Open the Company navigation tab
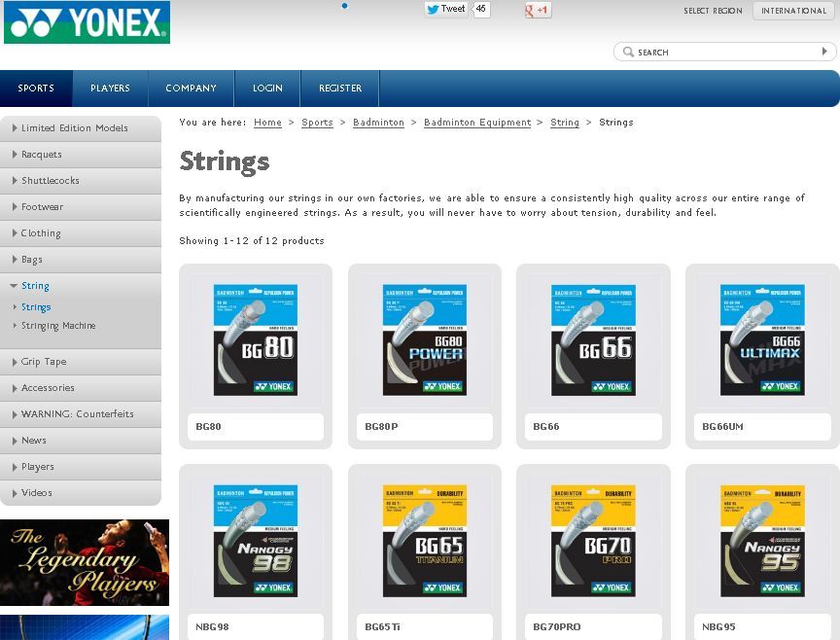 (191, 89)
